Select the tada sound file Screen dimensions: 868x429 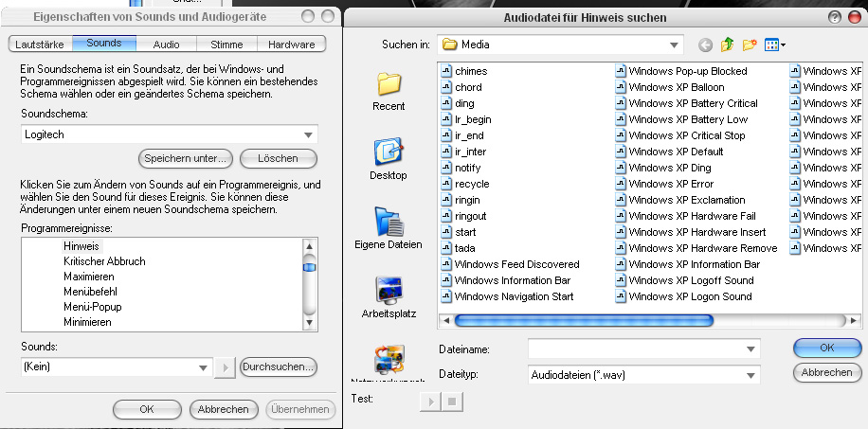[x=459, y=248]
